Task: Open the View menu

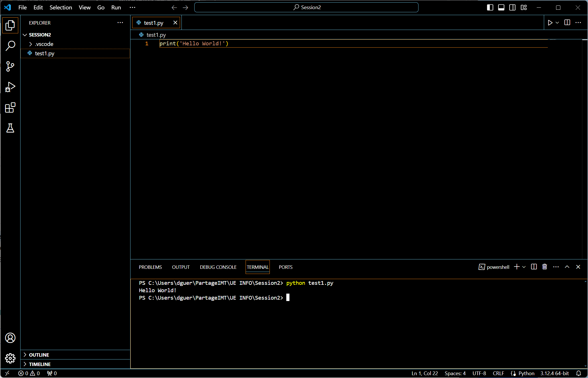Action: point(85,7)
